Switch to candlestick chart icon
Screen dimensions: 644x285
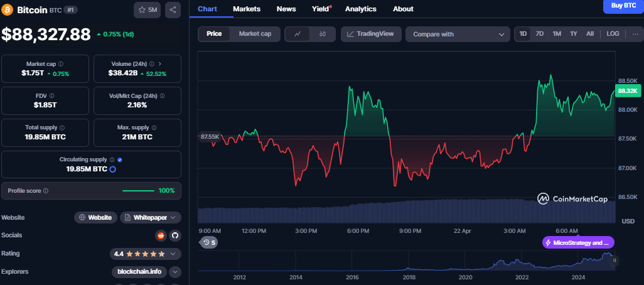pos(323,34)
